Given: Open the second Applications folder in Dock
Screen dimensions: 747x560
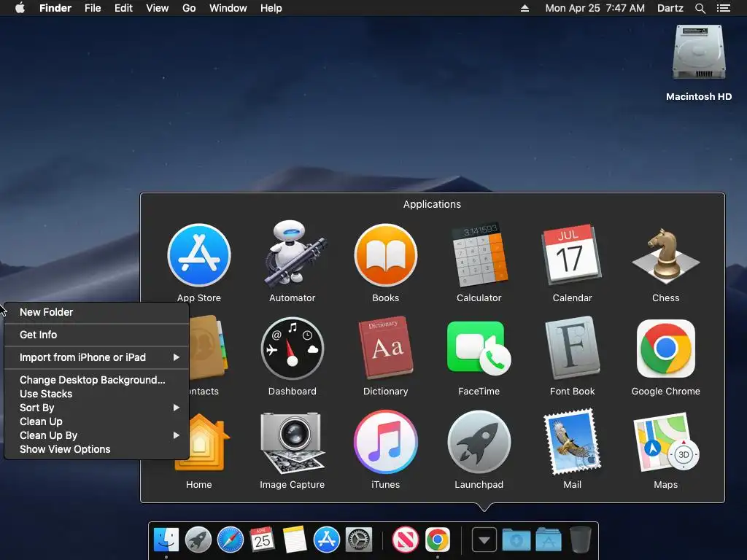Looking at the screenshot, I should click(549, 540).
